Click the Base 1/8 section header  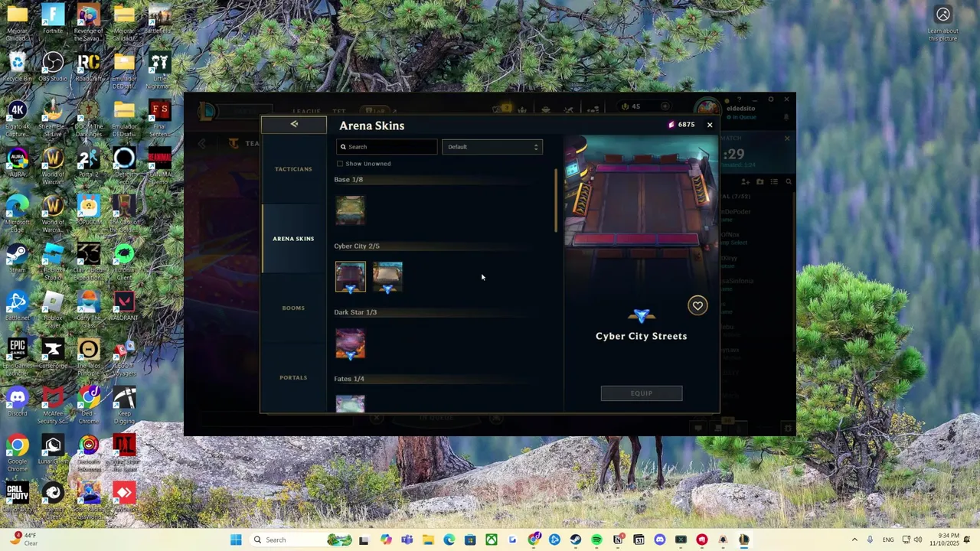coord(348,179)
